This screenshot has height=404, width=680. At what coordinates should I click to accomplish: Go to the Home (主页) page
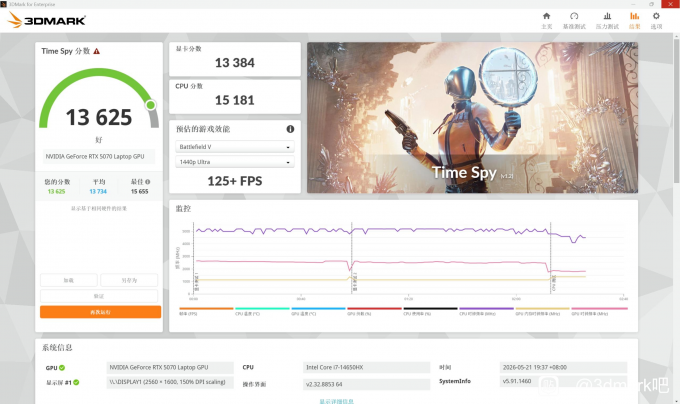(x=546, y=20)
